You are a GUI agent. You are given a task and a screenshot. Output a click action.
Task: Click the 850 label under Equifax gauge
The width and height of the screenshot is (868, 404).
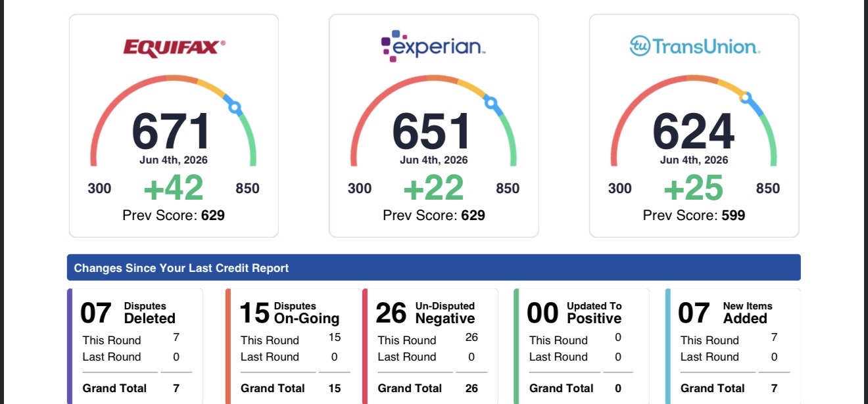pyautogui.click(x=248, y=189)
